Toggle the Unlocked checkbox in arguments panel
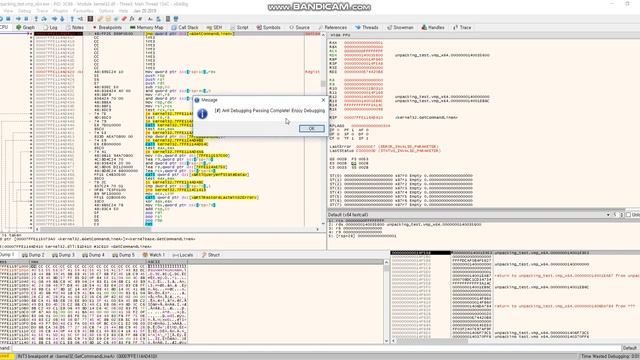 pyautogui.click(x=628, y=215)
